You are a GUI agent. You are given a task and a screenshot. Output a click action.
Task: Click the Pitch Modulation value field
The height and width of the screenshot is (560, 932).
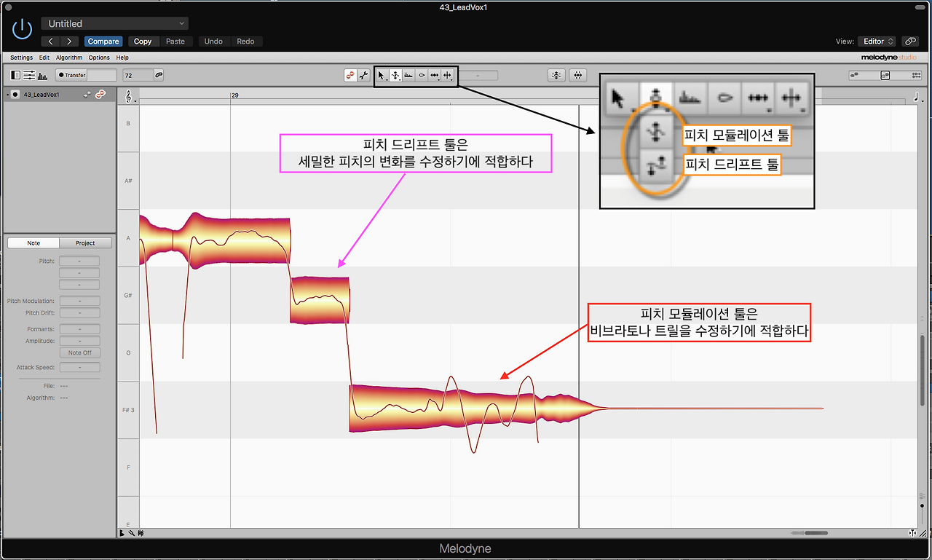point(79,301)
